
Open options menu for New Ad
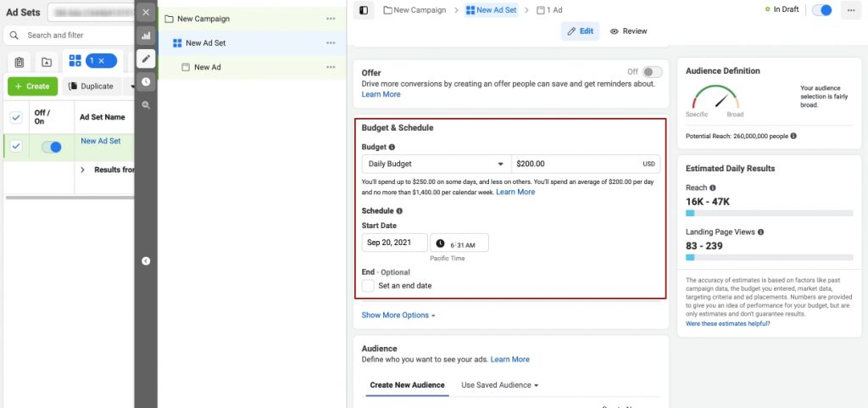tap(331, 67)
